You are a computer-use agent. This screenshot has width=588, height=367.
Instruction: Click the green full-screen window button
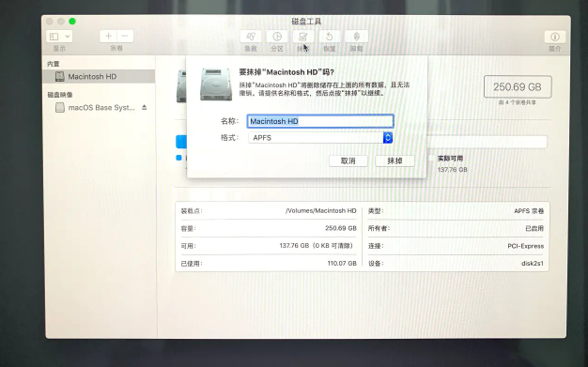pos(72,22)
